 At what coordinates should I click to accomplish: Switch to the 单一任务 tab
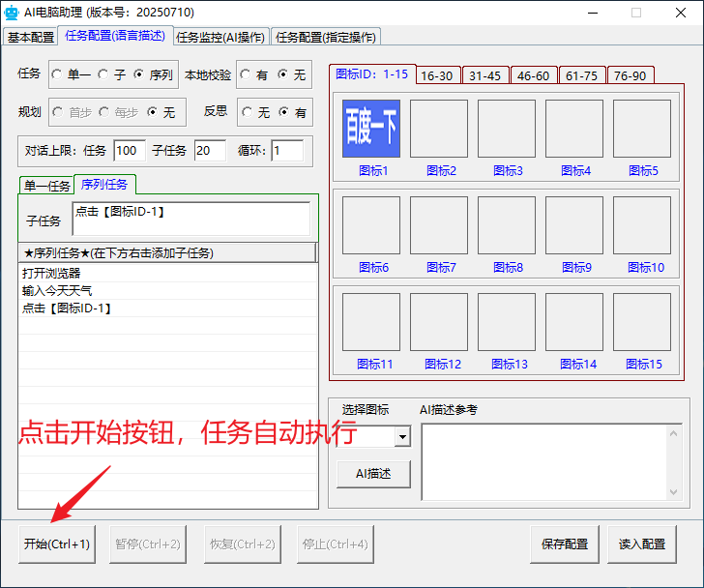point(46,186)
